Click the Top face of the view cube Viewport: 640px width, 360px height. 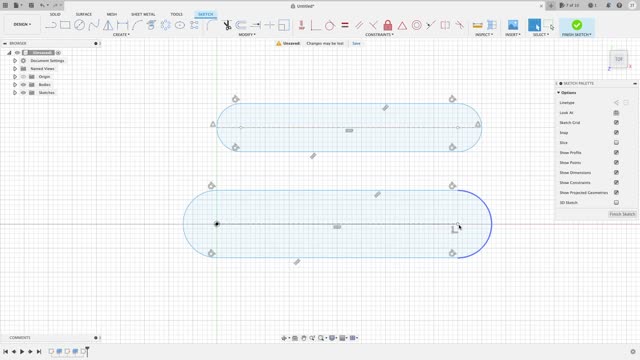(x=619, y=59)
